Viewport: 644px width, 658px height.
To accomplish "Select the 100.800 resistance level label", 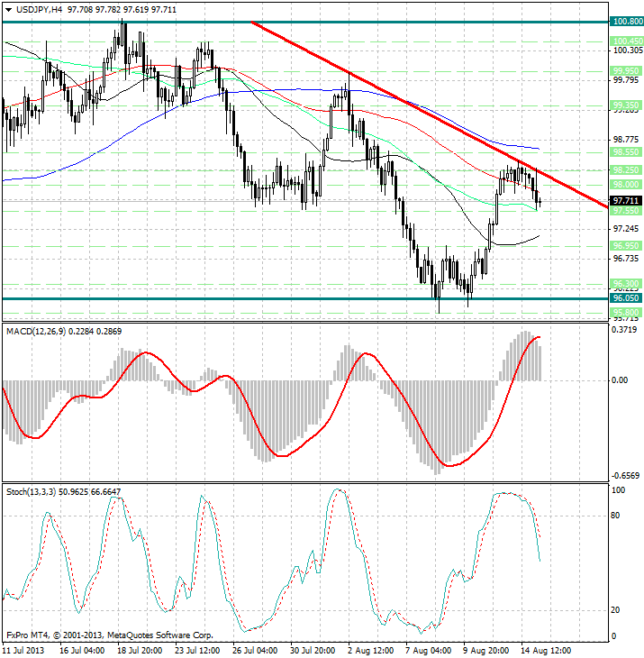I will (626, 22).
